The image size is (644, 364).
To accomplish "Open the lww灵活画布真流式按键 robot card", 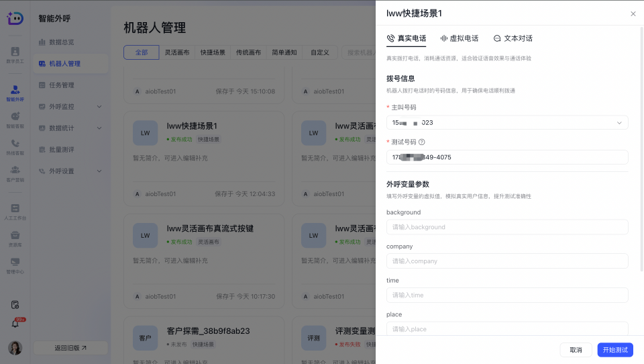I will [204, 261].
